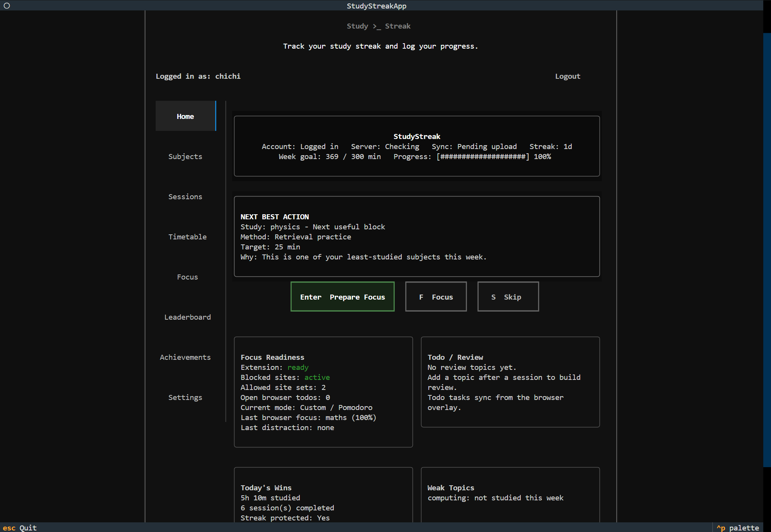Log out using the Logout button

tap(567, 76)
